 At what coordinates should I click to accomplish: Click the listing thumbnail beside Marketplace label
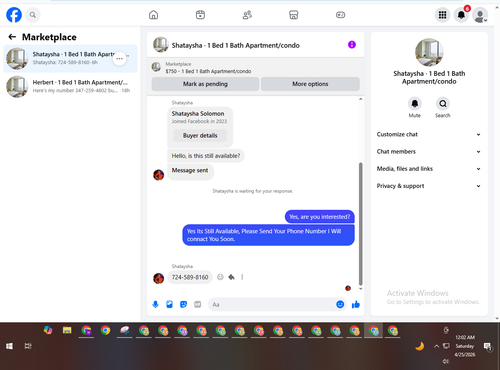click(156, 67)
